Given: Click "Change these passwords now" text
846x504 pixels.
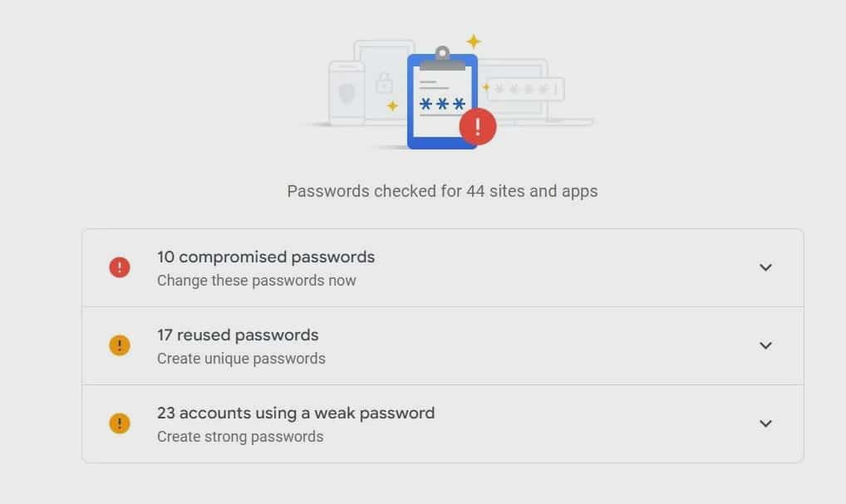Looking at the screenshot, I should pos(256,281).
